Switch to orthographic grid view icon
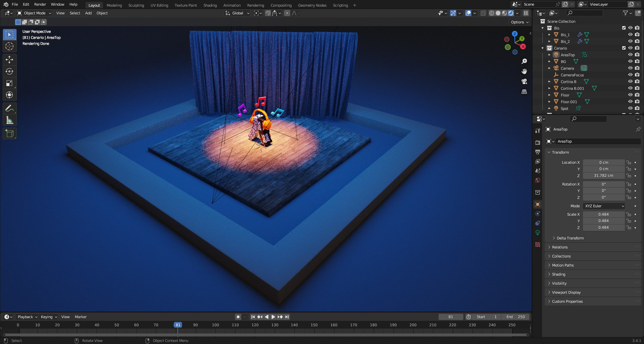The image size is (644, 344). click(x=524, y=91)
